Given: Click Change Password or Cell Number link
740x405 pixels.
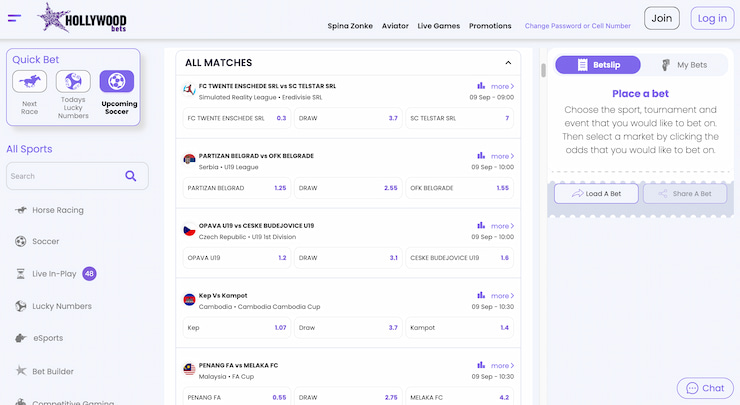Looking at the screenshot, I should click(x=578, y=26).
